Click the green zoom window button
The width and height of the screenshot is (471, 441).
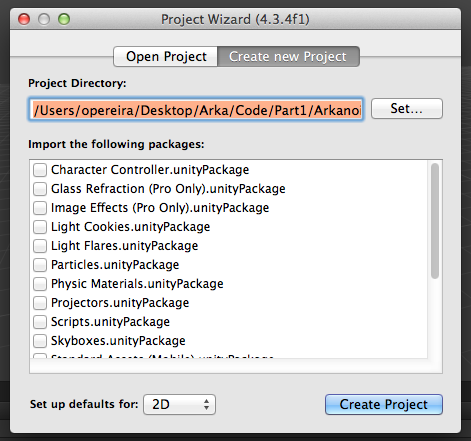point(64,19)
